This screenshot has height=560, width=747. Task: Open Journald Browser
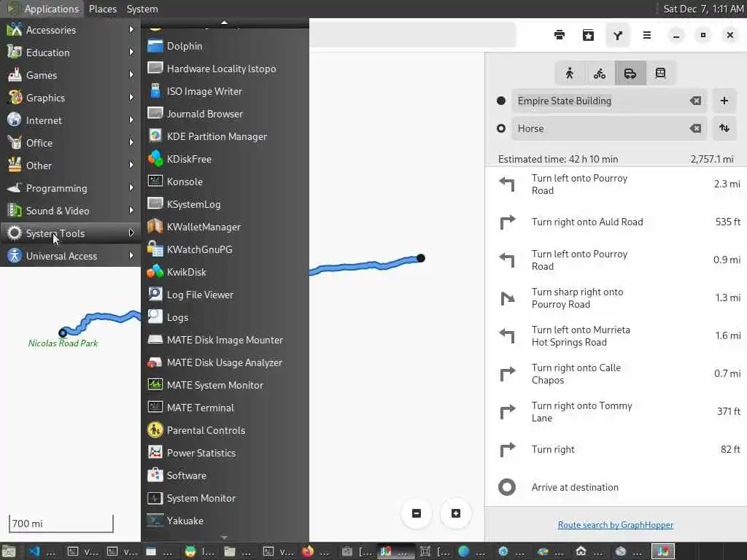[x=225, y=114]
